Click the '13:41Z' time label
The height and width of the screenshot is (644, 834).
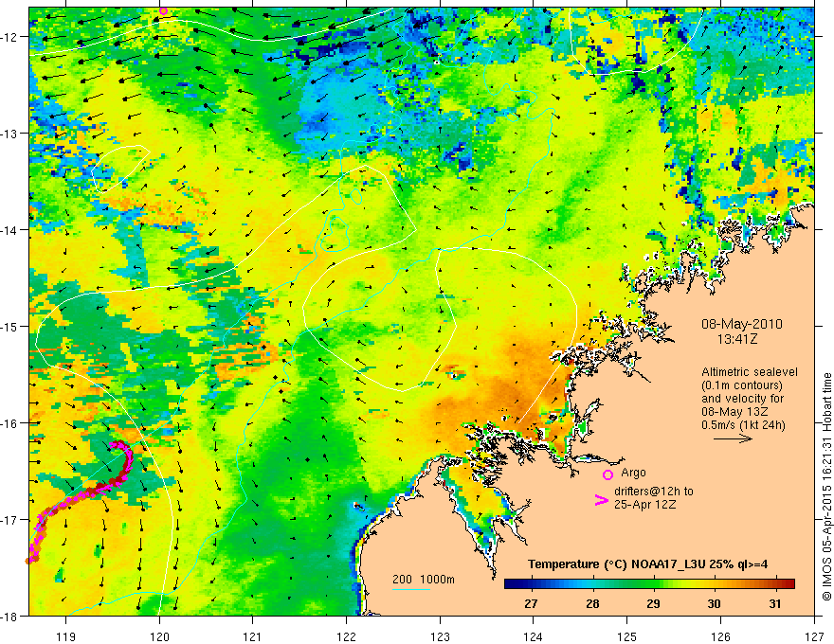[736, 338]
